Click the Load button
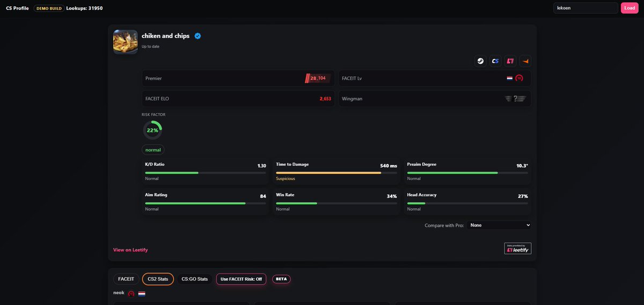Viewport: 644px width, 305px height. pyautogui.click(x=630, y=8)
